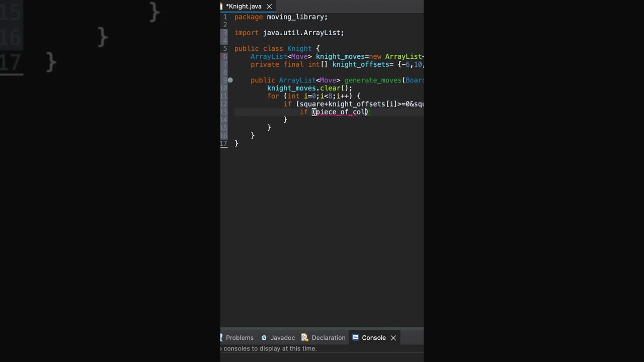The width and height of the screenshot is (644, 362).
Task: Click 'package moving_library;' on line 1
Action: pyautogui.click(x=281, y=17)
